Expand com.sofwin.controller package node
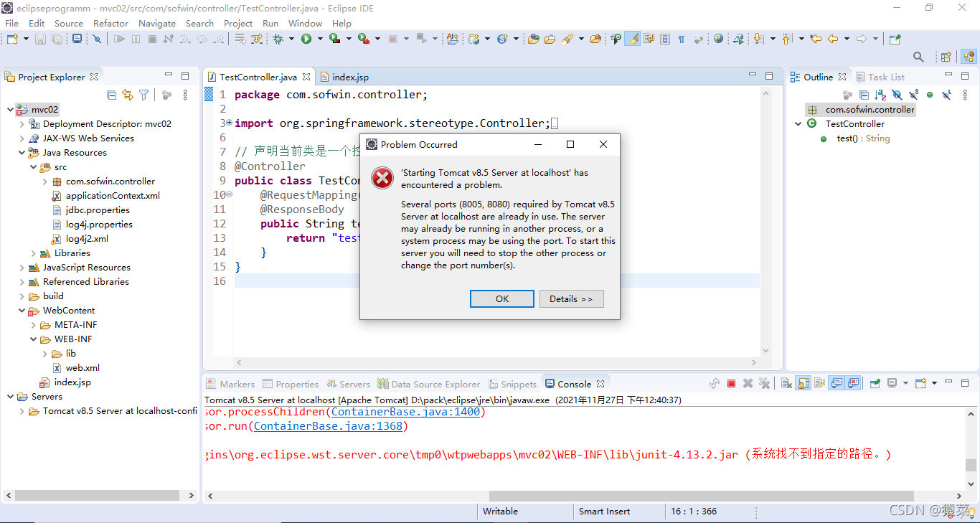The image size is (980, 523). [45, 182]
